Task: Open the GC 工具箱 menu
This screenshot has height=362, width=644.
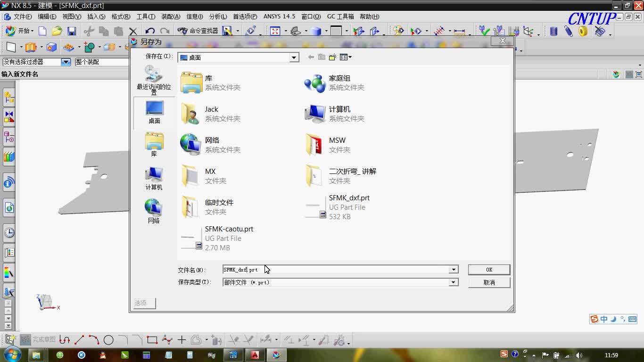Action: click(x=341, y=16)
